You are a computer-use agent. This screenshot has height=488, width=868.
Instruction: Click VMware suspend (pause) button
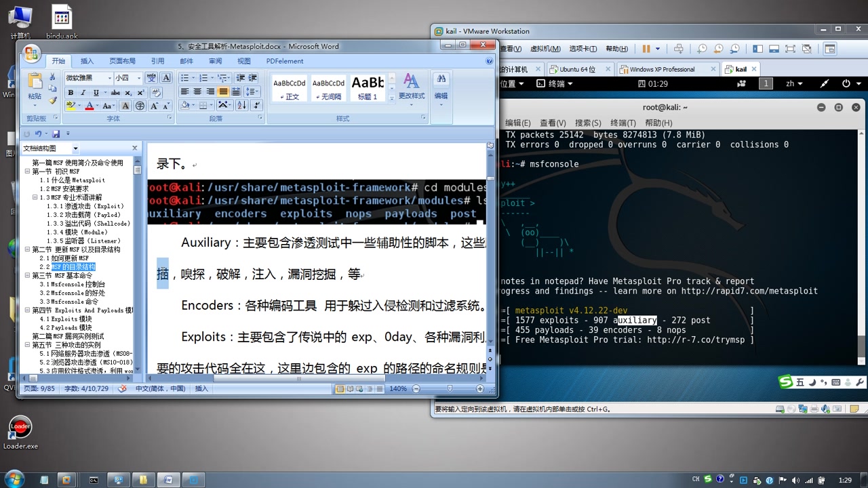pos(646,49)
